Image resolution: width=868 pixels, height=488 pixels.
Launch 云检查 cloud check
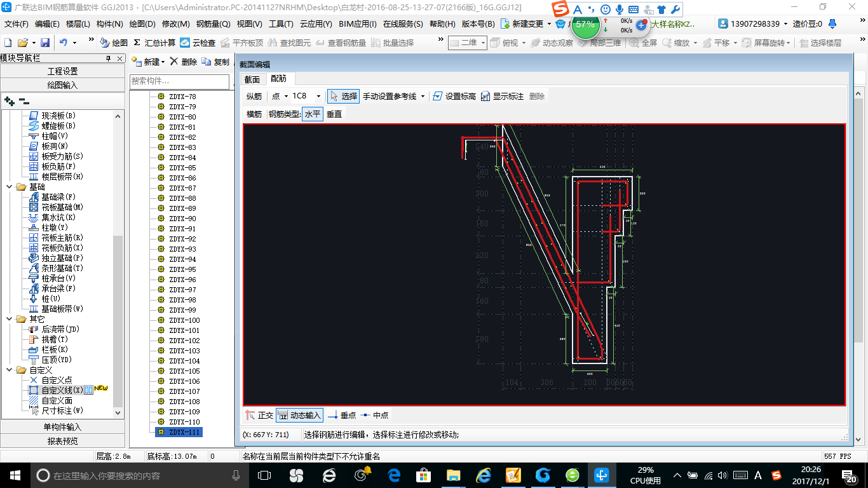[x=198, y=43]
